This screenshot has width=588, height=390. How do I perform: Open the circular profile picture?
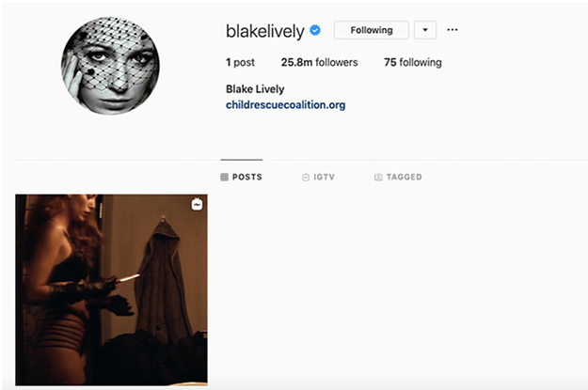click(x=110, y=66)
